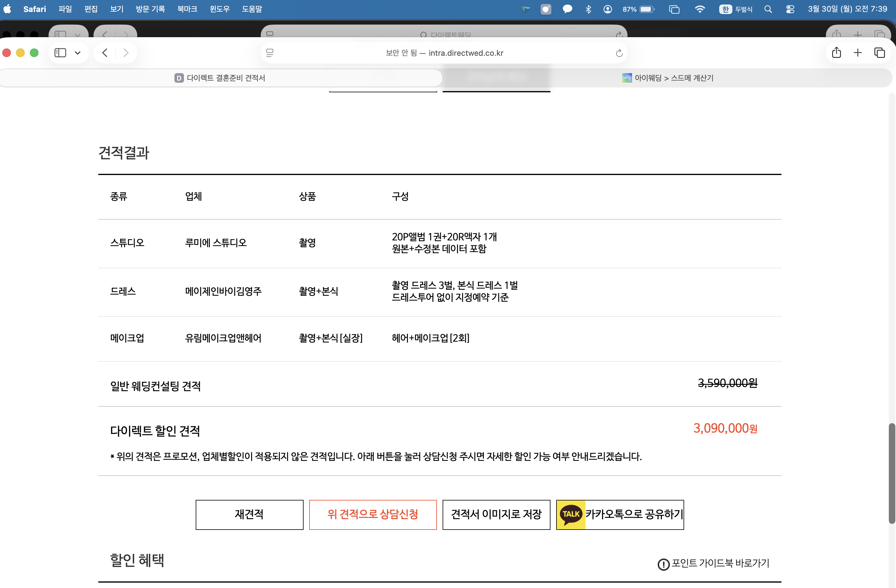Open Reader view in the address bar
The image size is (896, 588).
[270, 53]
